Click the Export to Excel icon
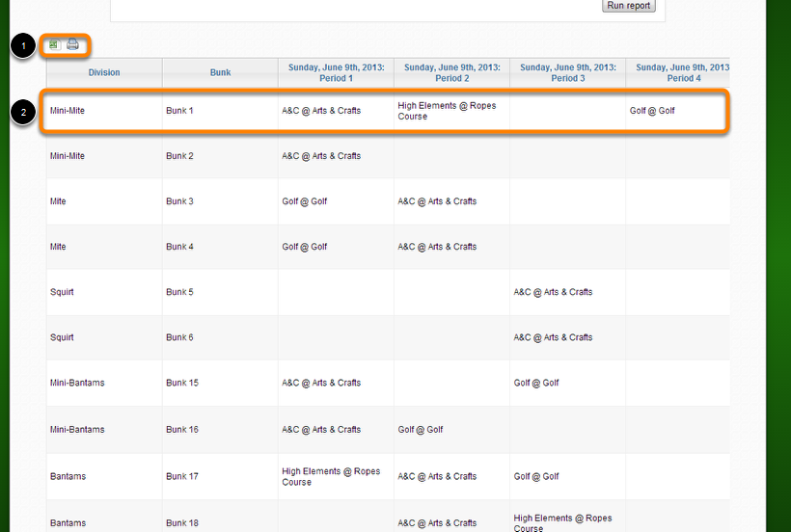 point(55,44)
